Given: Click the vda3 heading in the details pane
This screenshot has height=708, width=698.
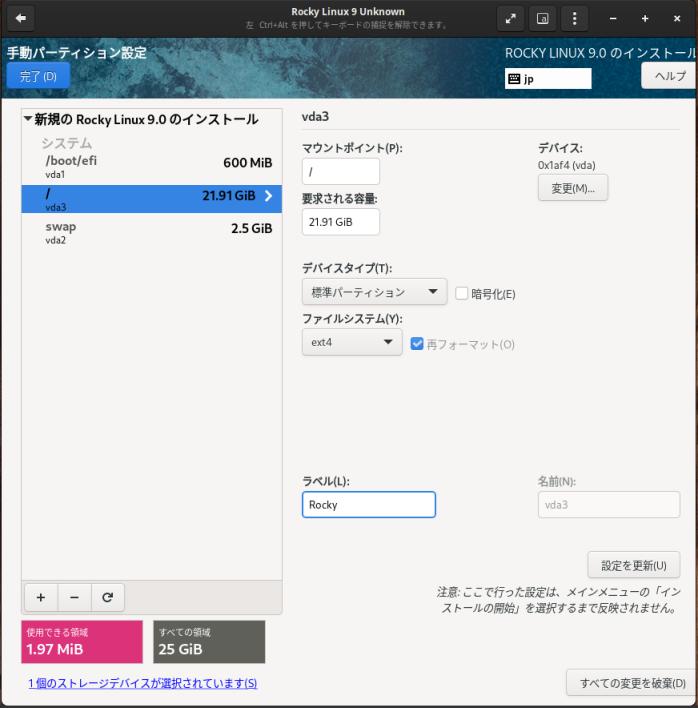Looking at the screenshot, I should click(315, 116).
